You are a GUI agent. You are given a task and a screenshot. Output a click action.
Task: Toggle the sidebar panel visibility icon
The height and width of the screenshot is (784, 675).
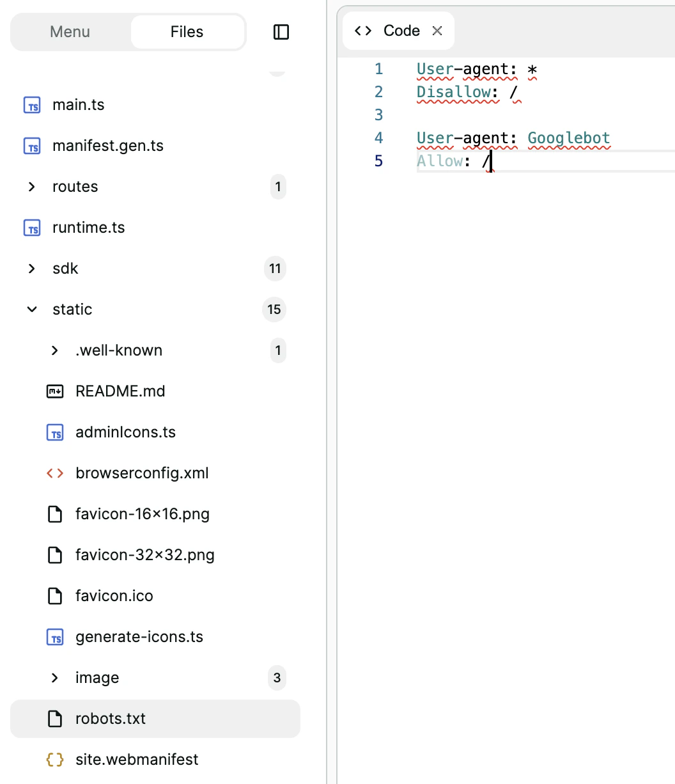(281, 31)
